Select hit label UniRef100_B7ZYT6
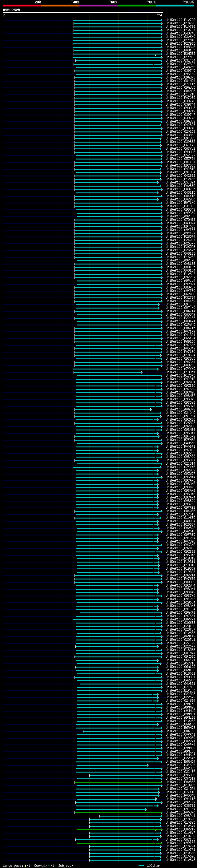Screen dimensions: 197x868 point(180,792)
